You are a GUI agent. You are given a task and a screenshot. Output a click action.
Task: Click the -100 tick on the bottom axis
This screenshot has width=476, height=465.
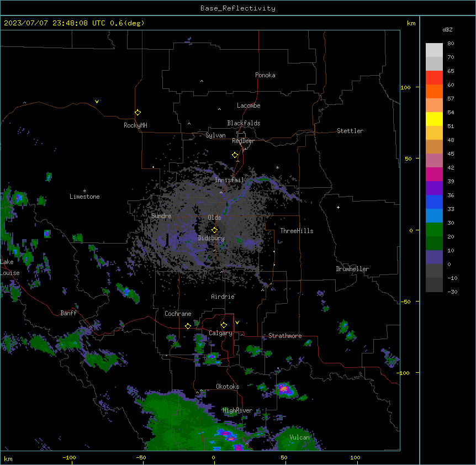click(69, 458)
